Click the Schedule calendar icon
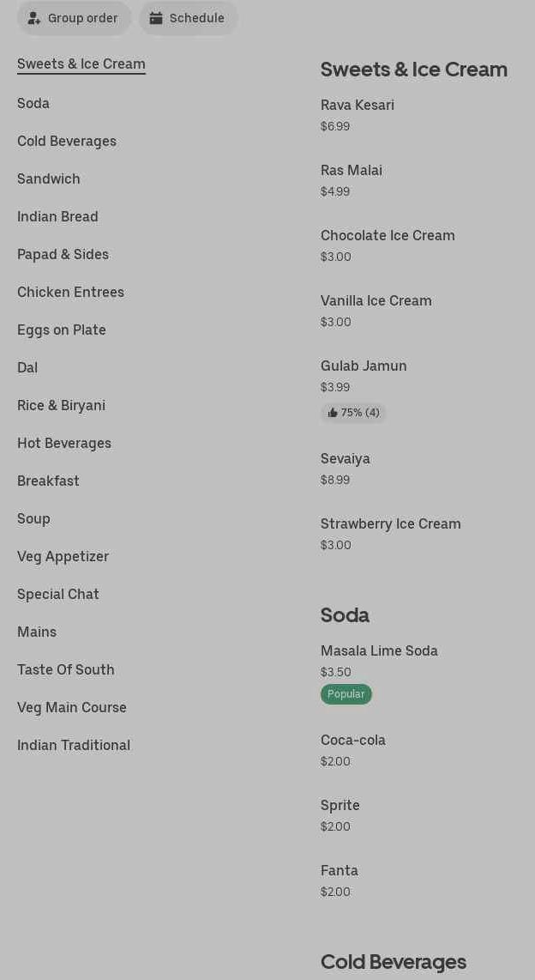This screenshot has width=535, height=980. coord(156,18)
